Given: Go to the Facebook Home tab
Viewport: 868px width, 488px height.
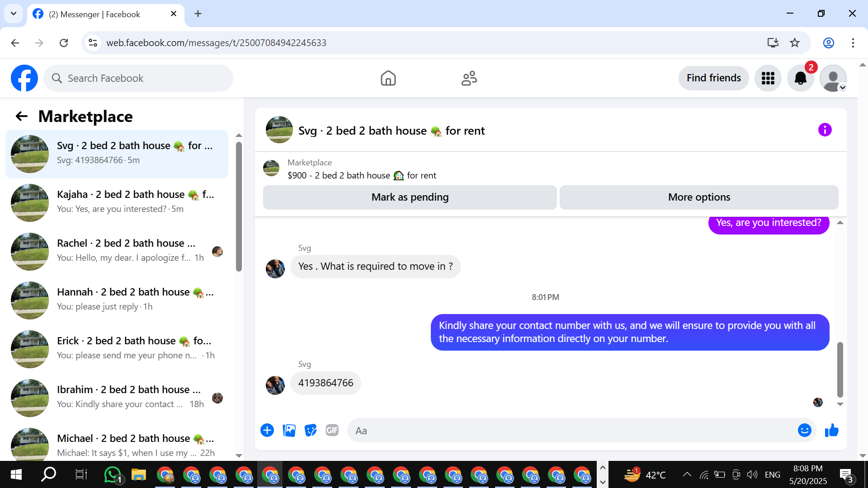Looking at the screenshot, I should click(388, 78).
